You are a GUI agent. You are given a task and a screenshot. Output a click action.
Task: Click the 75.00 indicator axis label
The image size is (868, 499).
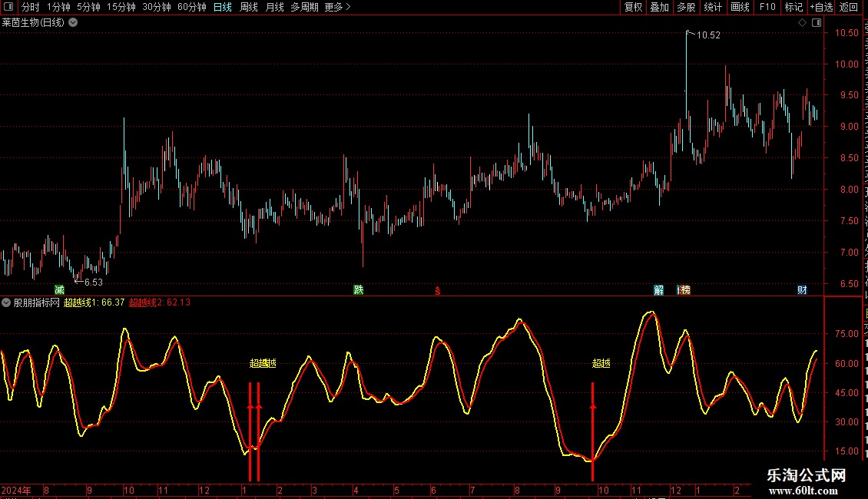(847, 334)
